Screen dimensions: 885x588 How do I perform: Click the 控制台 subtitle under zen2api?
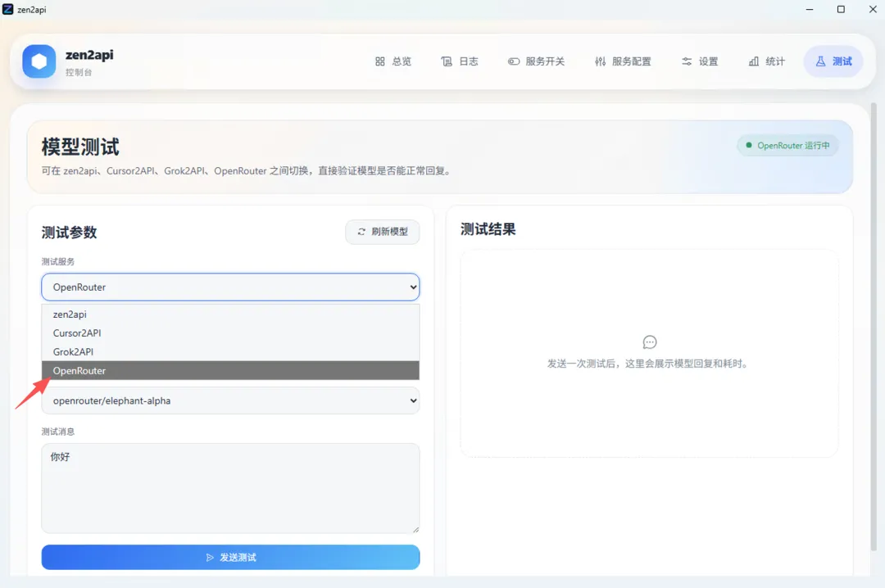point(79,72)
